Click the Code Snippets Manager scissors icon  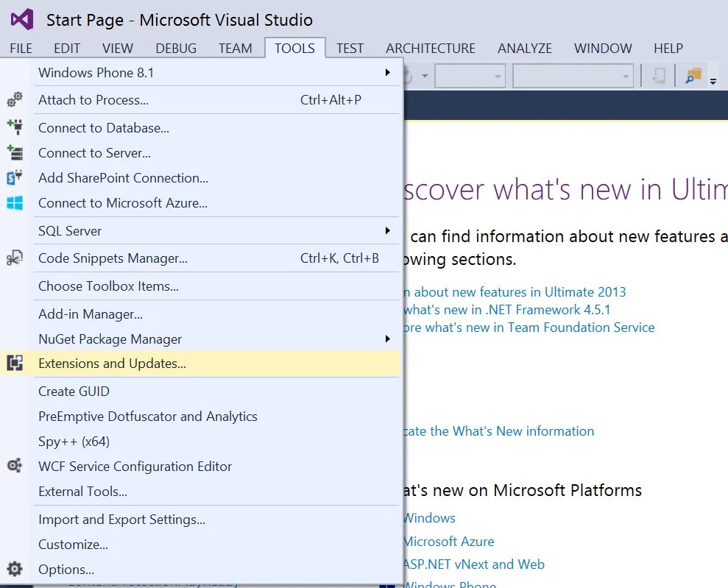pyautogui.click(x=15, y=258)
